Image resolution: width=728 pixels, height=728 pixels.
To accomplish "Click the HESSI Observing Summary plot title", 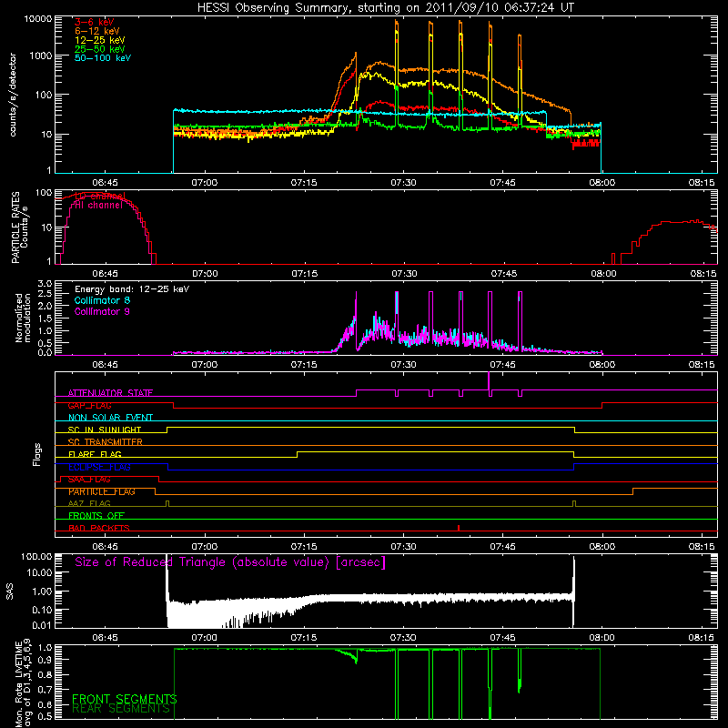I will (x=385, y=8).
